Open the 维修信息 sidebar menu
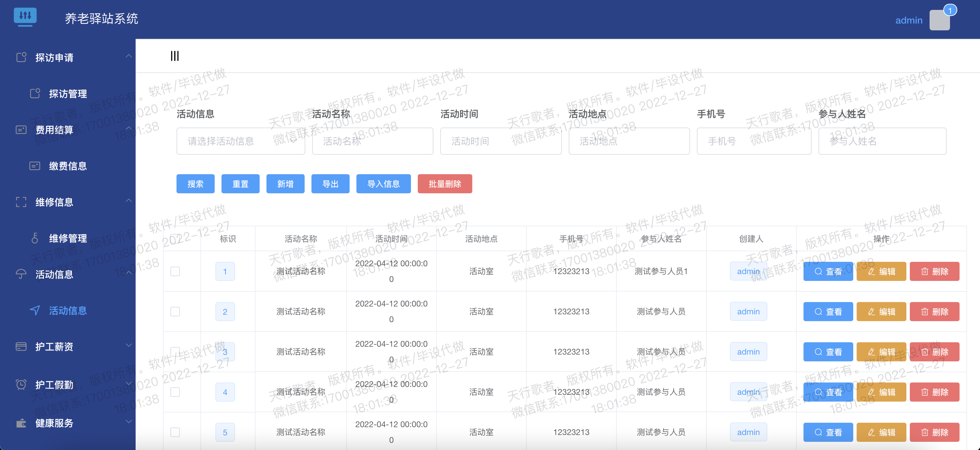 pyautogui.click(x=53, y=202)
